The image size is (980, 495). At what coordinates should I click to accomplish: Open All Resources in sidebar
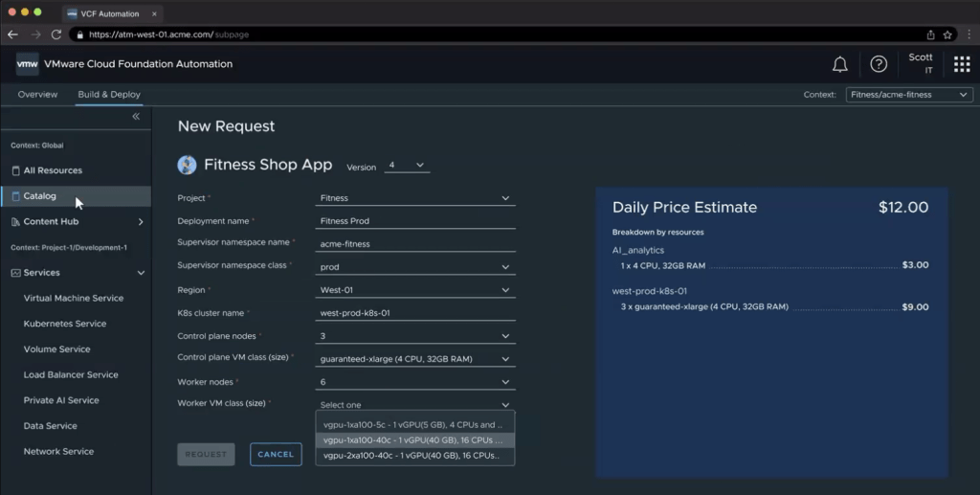[x=53, y=170]
